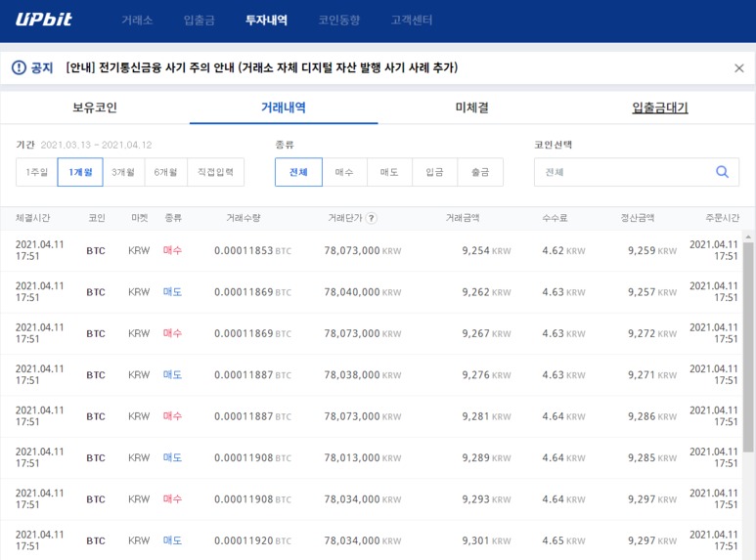Click the 체결시간 column header
The image size is (756, 560).
(x=33, y=218)
